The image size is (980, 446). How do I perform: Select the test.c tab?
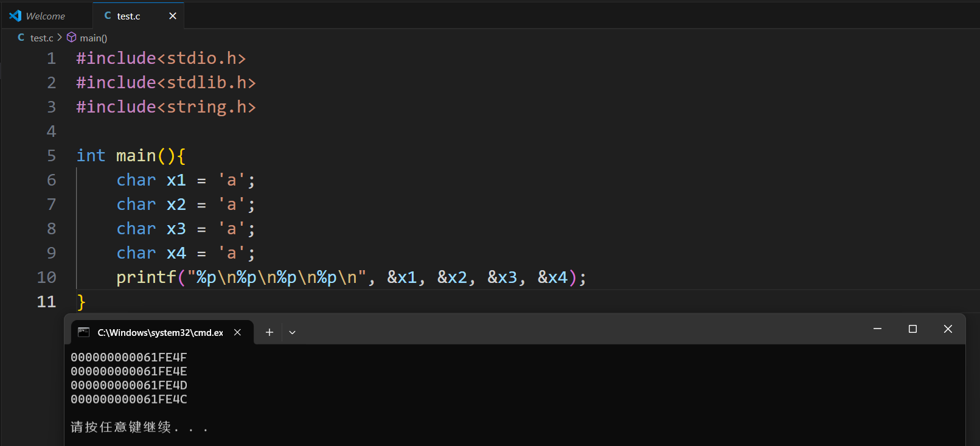(x=128, y=16)
